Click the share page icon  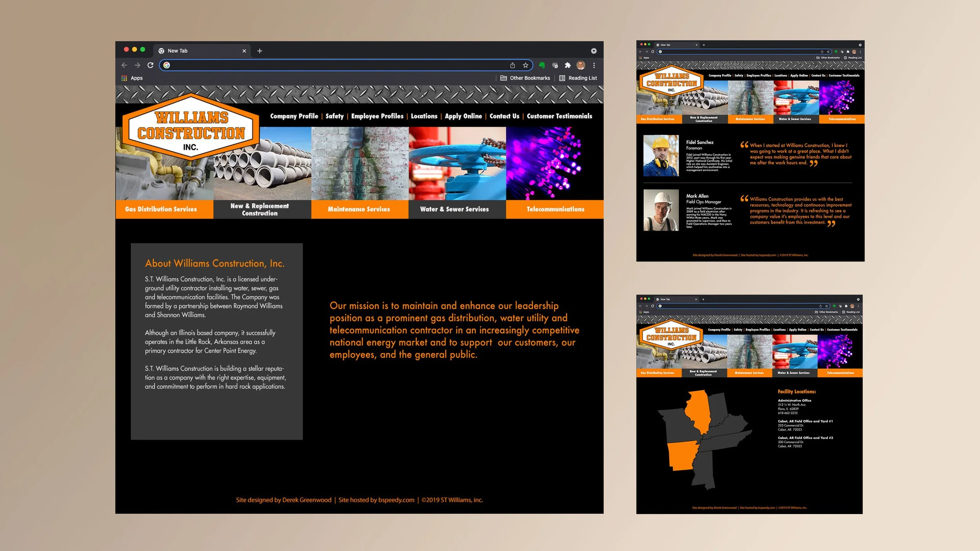[x=512, y=65]
